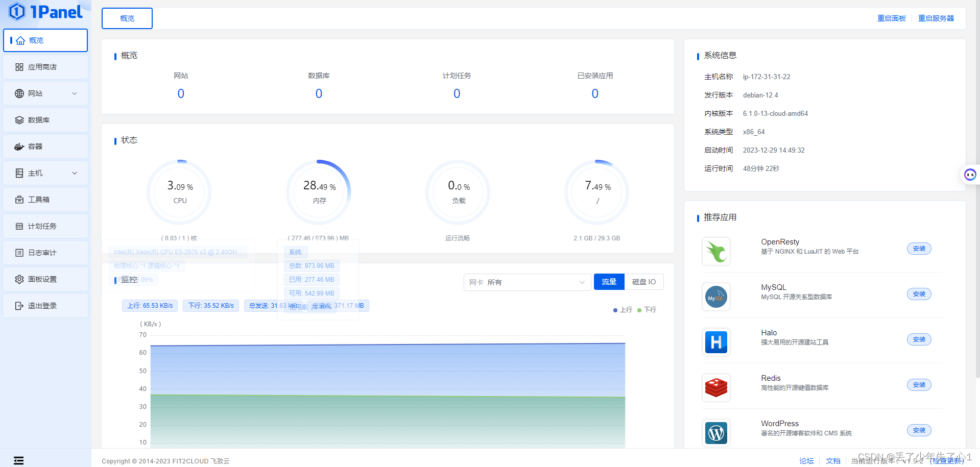Click the 1Panel logo
This screenshot has height=467, width=980.
tap(45, 12)
